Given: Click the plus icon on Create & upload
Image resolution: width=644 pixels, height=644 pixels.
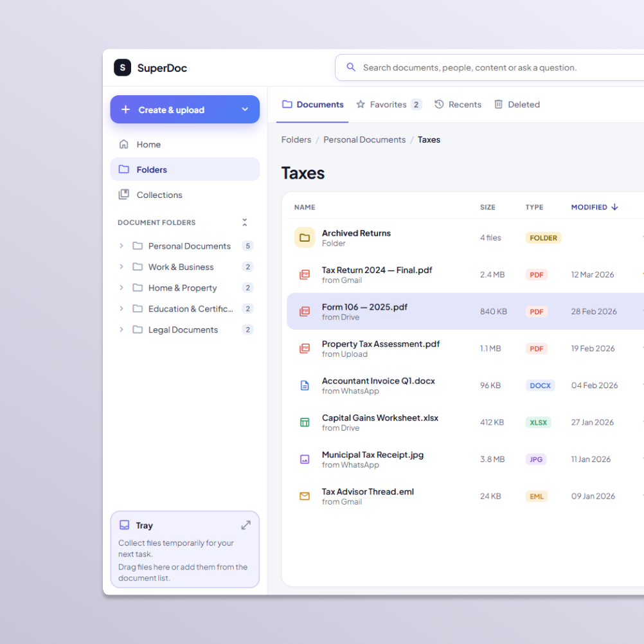Looking at the screenshot, I should (126, 110).
